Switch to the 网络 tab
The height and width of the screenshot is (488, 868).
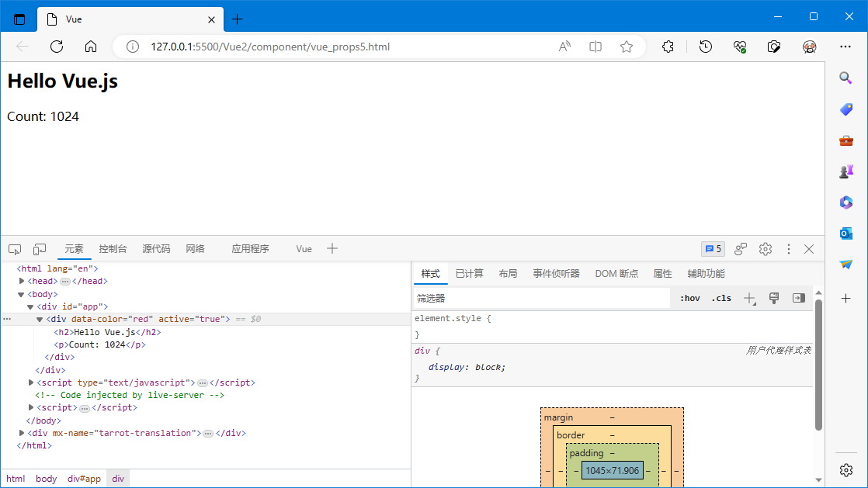point(195,249)
